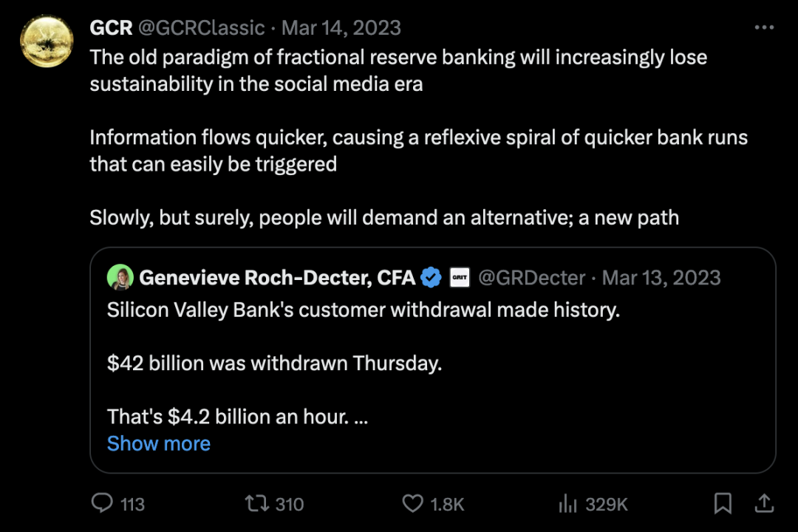The image size is (798, 532).
Task: Open the share tweet icon
Action: 763,504
